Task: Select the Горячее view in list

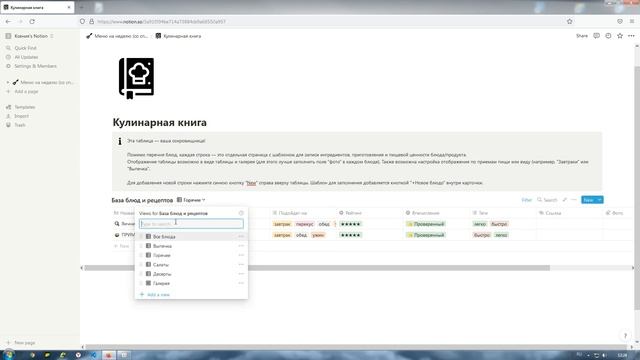Action: click(191, 256)
